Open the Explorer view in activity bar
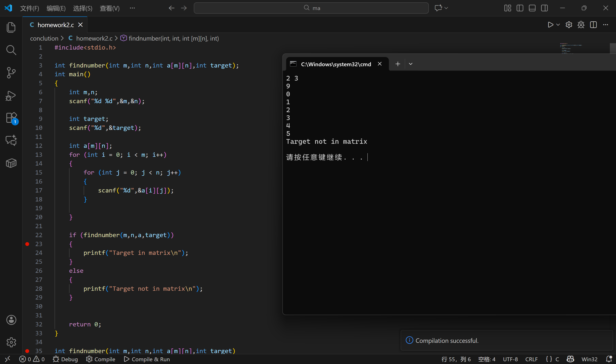 [x=11, y=27]
